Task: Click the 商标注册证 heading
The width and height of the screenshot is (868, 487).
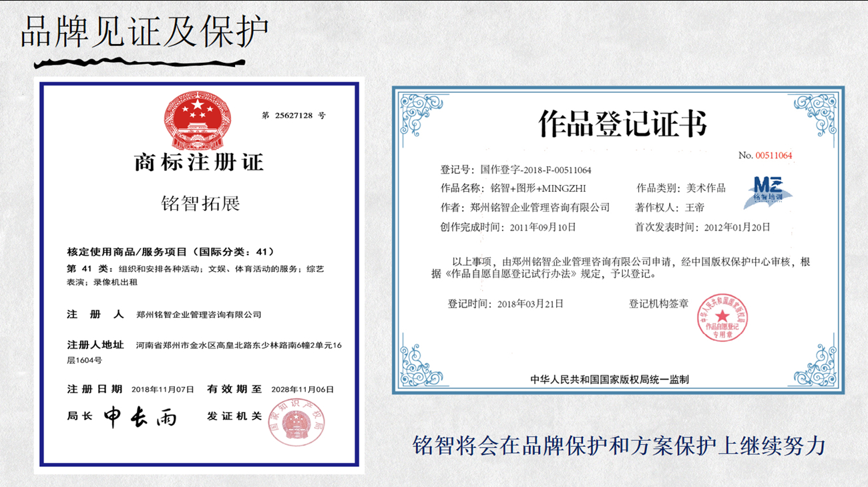Action: [x=199, y=162]
